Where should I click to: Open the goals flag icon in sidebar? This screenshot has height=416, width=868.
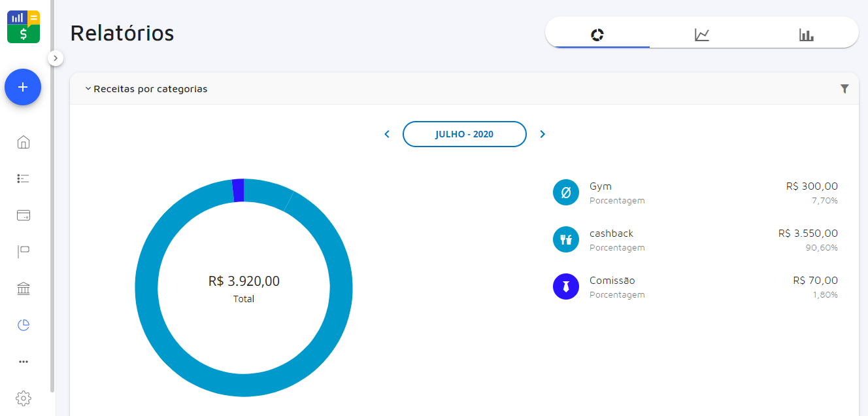click(x=24, y=252)
